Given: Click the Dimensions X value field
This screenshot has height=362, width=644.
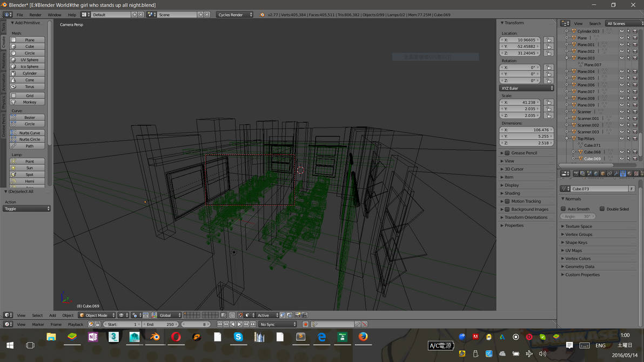Looking at the screenshot, I should 527,130.
